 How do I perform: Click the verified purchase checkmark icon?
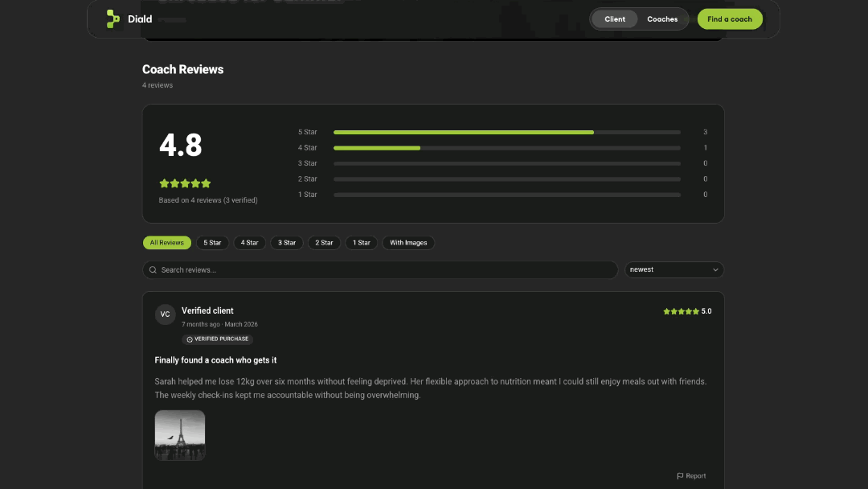coord(190,339)
